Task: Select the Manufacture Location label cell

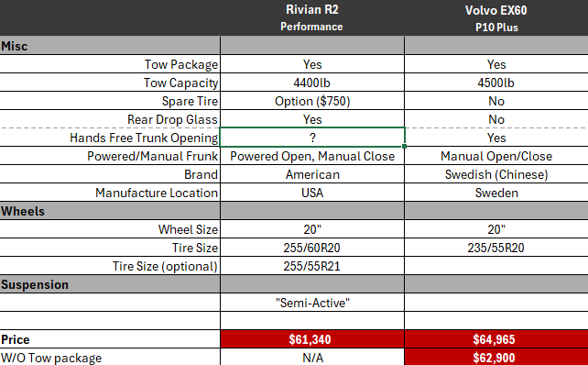Action: pos(110,193)
